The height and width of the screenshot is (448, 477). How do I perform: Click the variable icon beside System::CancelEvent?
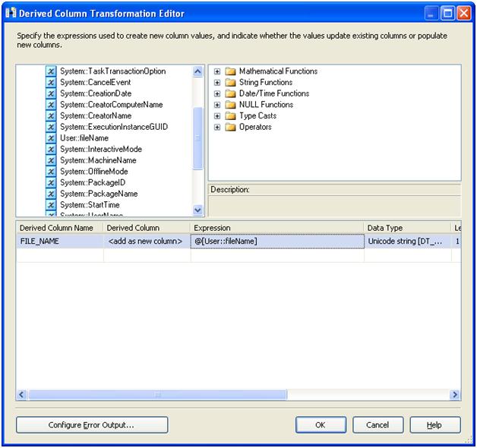(51, 83)
